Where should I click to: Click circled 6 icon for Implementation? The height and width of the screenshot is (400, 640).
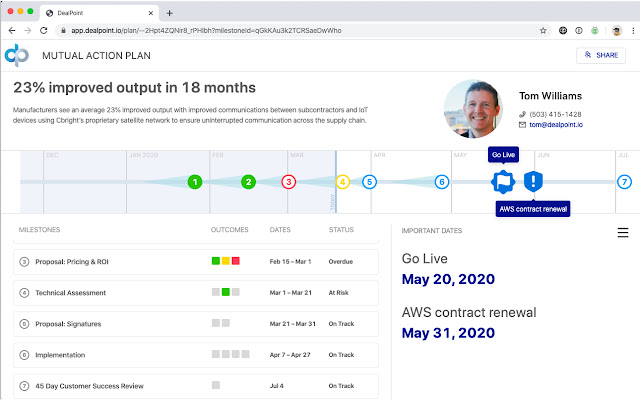point(24,355)
